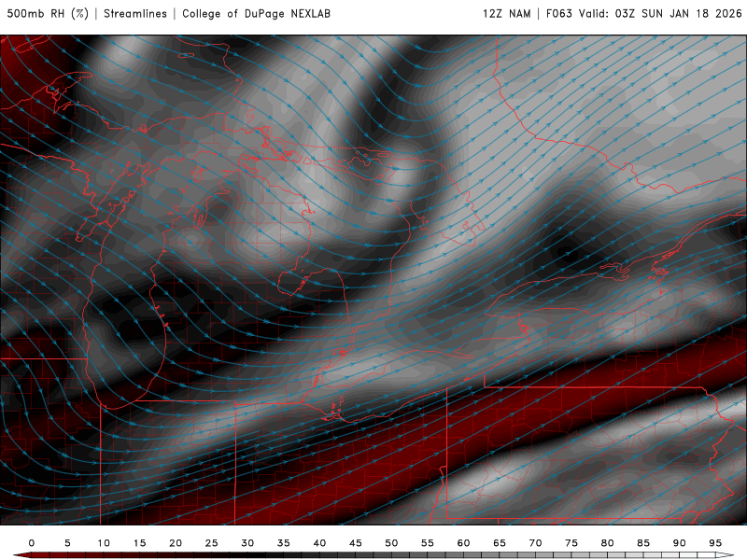Click the 30 label on the color scale
This screenshot has height=560, width=747.
(x=247, y=543)
